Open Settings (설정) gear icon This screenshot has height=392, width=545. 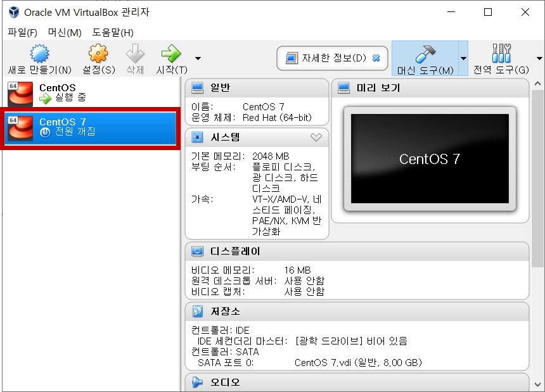[x=98, y=53]
